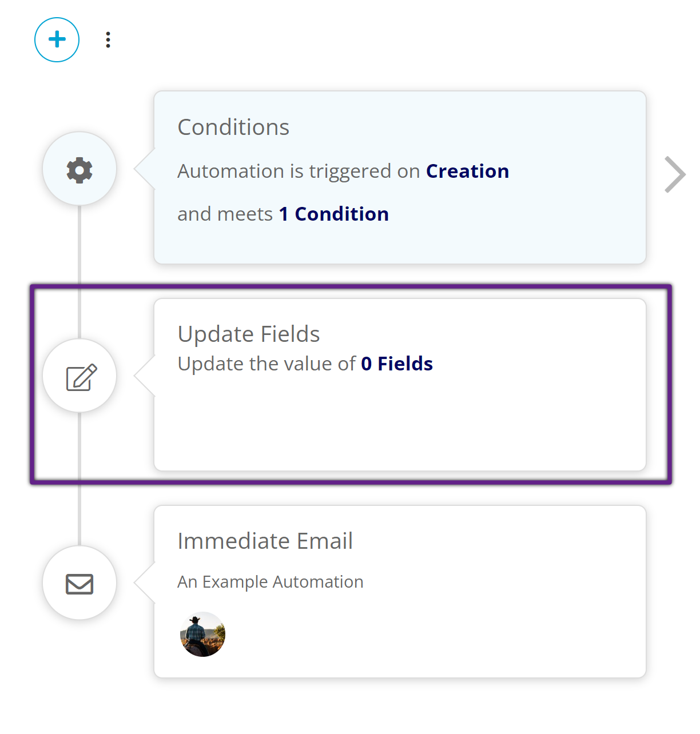Click the user avatar in Immediate Email
Image resolution: width=700 pixels, height=734 pixels.
click(202, 634)
